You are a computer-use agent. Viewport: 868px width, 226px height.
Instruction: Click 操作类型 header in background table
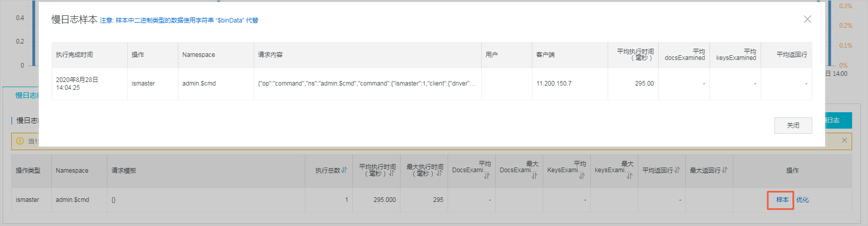pos(28,171)
